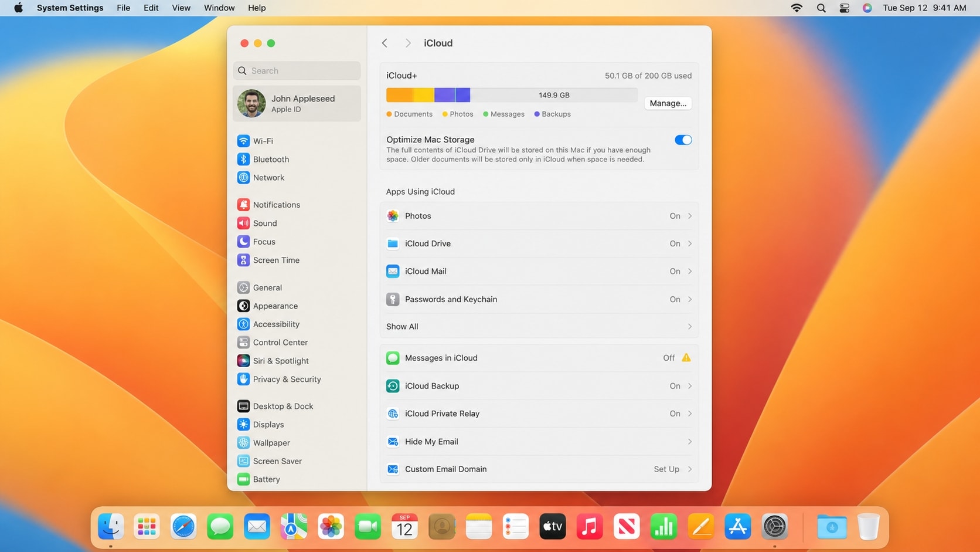The width and height of the screenshot is (980, 552).
Task: Open Music app in the Dock
Action: (x=590, y=526)
